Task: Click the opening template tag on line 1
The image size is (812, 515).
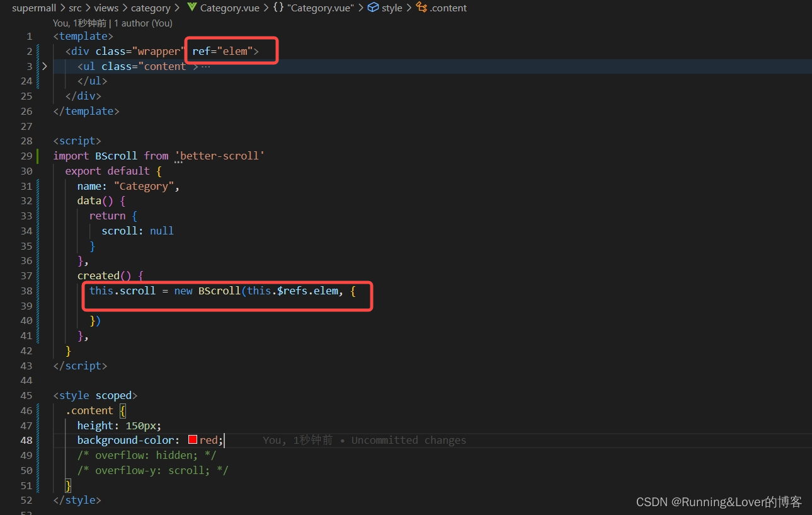Action: [x=83, y=36]
